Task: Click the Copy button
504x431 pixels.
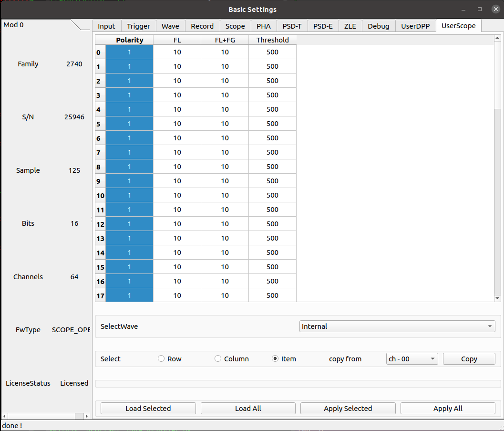Action: (469, 359)
